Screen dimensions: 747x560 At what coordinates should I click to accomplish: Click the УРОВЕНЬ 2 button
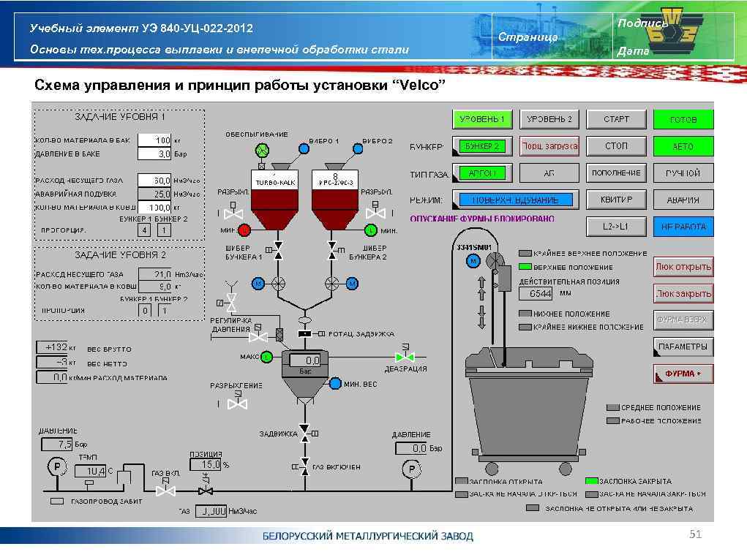549,119
